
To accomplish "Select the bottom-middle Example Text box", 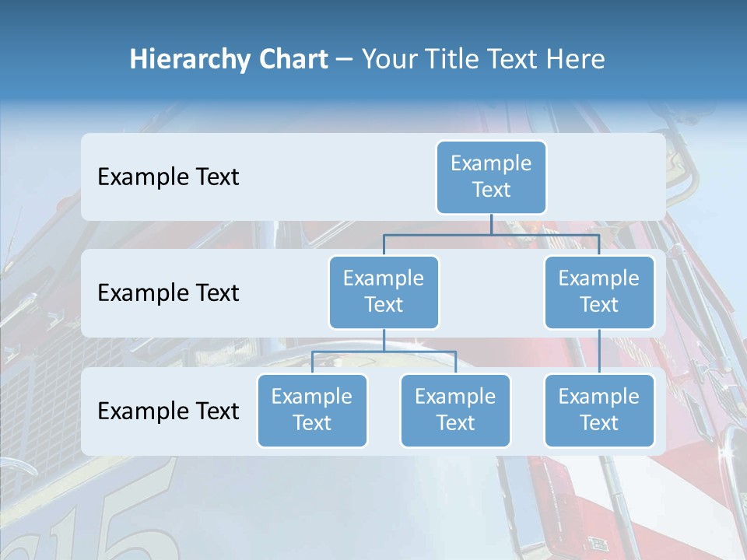I will [x=455, y=411].
